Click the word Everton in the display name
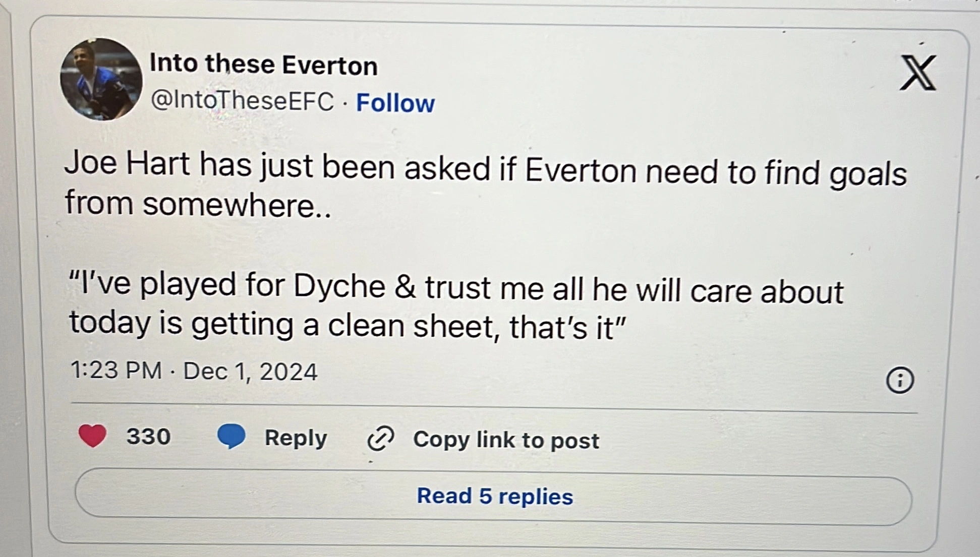 pyautogui.click(x=329, y=66)
